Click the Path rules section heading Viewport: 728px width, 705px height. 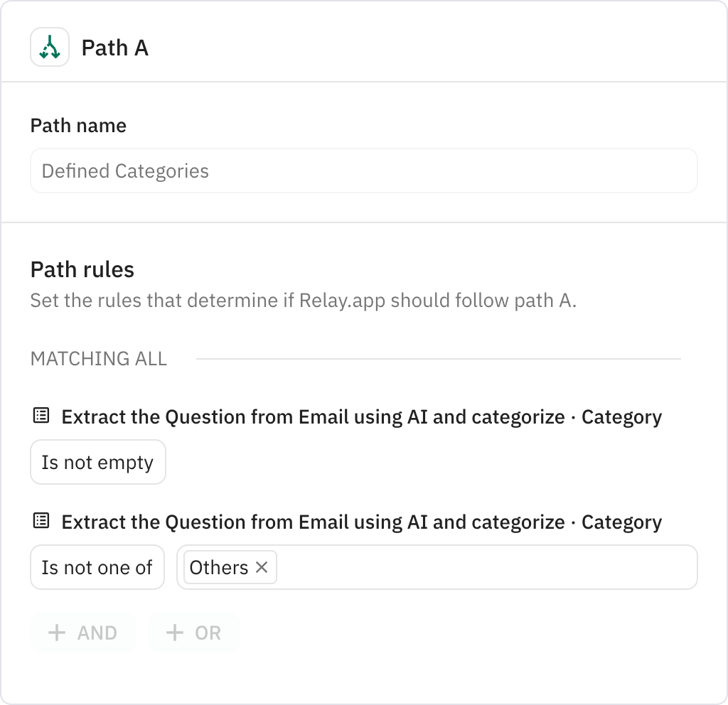[82, 269]
